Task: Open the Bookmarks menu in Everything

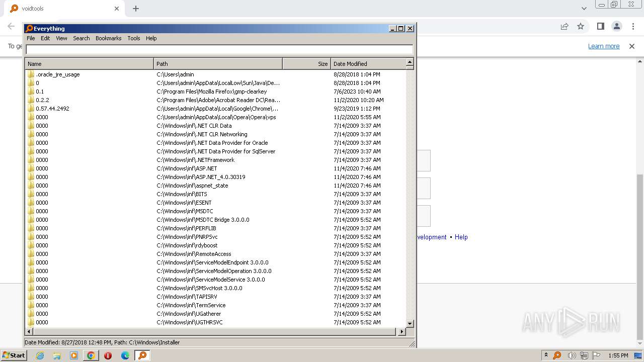Action: [x=108, y=38]
